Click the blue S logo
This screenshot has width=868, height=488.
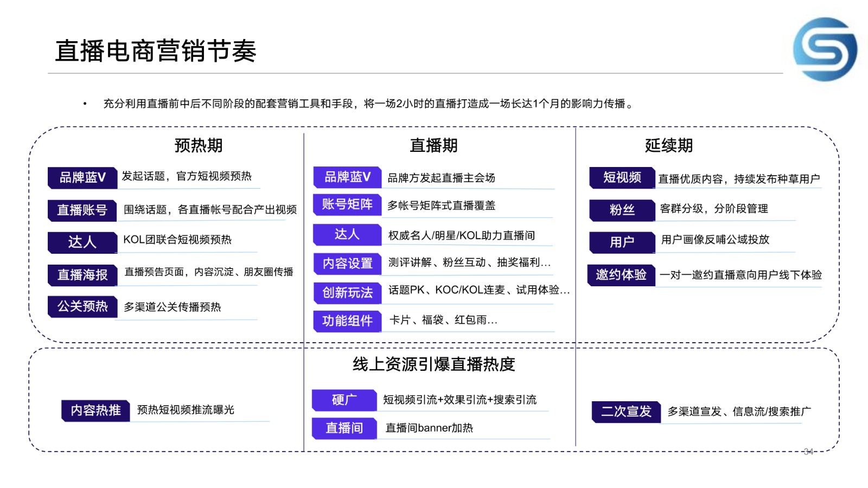[x=825, y=49]
